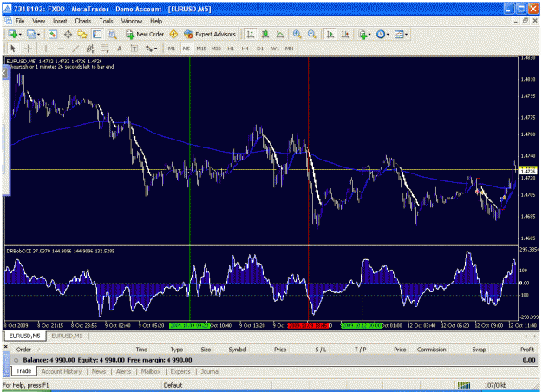
Task: Select the Crosshair tool
Action: [28, 49]
